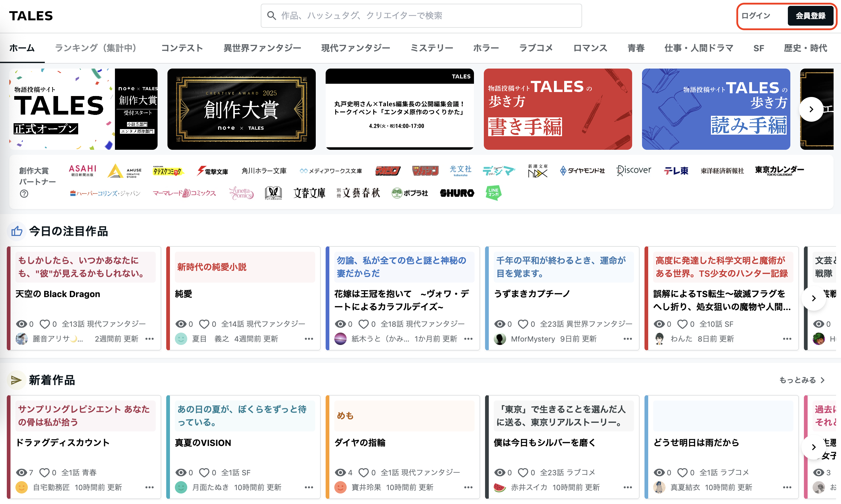Open the story どうせ明日は雨だから
The width and height of the screenshot is (841, 504).
pyautogui.click(x=696, y=443)
